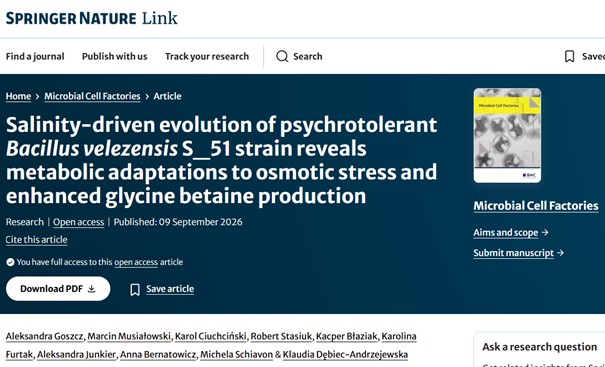Viewport: 605px width, 367px height.
Task: Open author Klaudia Dębiec-Andrzejewska
Action: [x=345, y=354]
